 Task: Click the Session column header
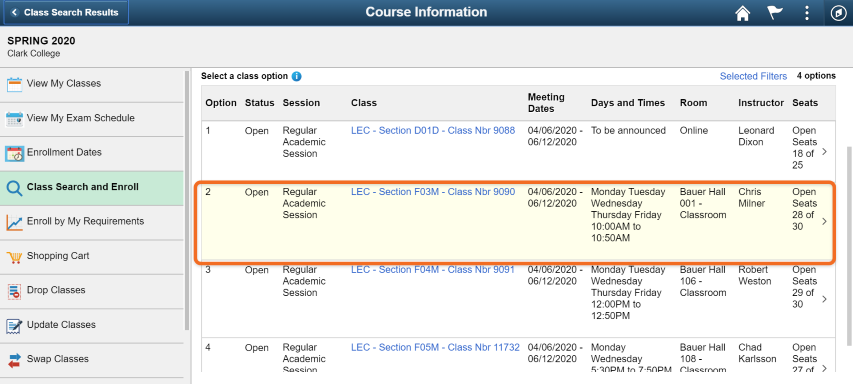[x=301, y=103]
